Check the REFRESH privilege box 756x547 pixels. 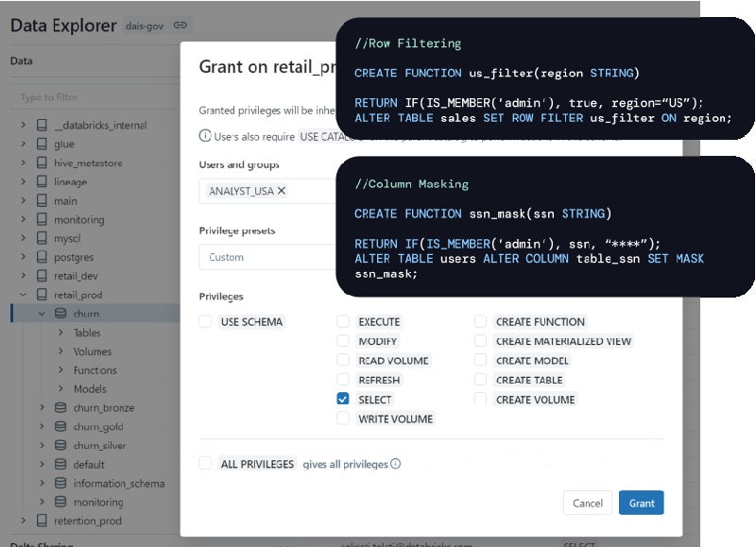coord(343,379)
